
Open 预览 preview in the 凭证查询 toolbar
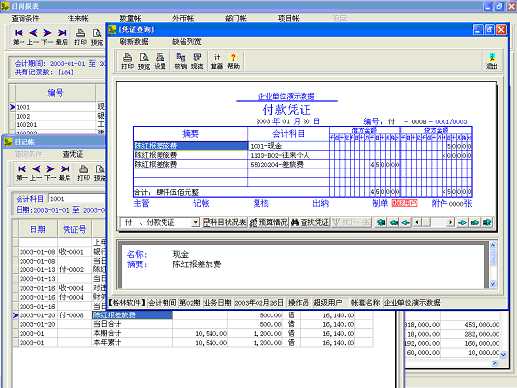[144, 61]
